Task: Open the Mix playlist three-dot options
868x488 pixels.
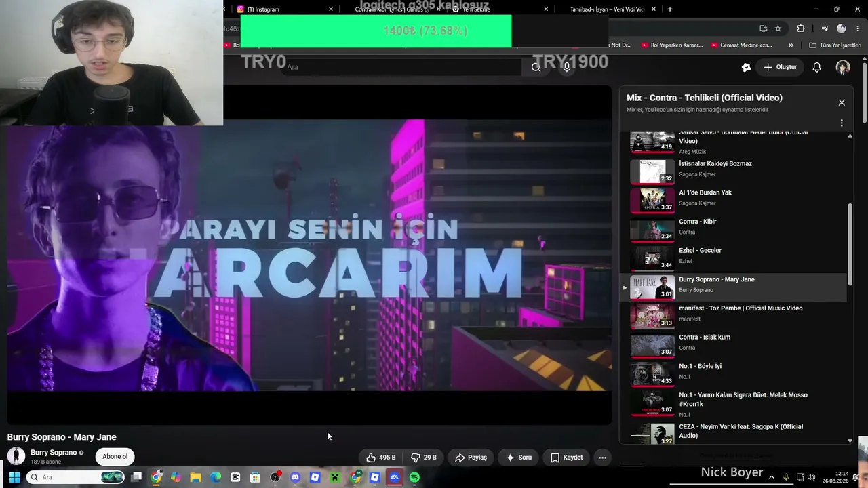Action: tap(842, 123)
